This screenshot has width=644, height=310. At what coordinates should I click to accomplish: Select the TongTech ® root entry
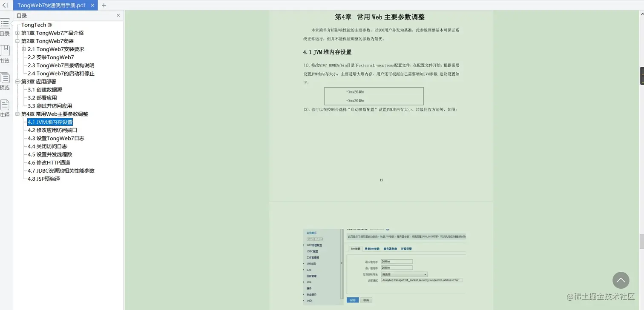[37, 25]
